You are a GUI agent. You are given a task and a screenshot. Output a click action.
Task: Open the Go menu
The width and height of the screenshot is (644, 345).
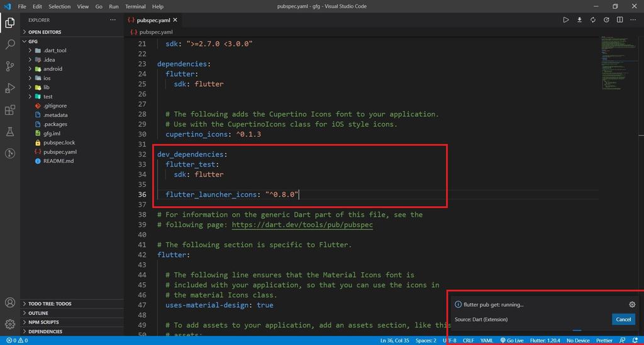99,6
